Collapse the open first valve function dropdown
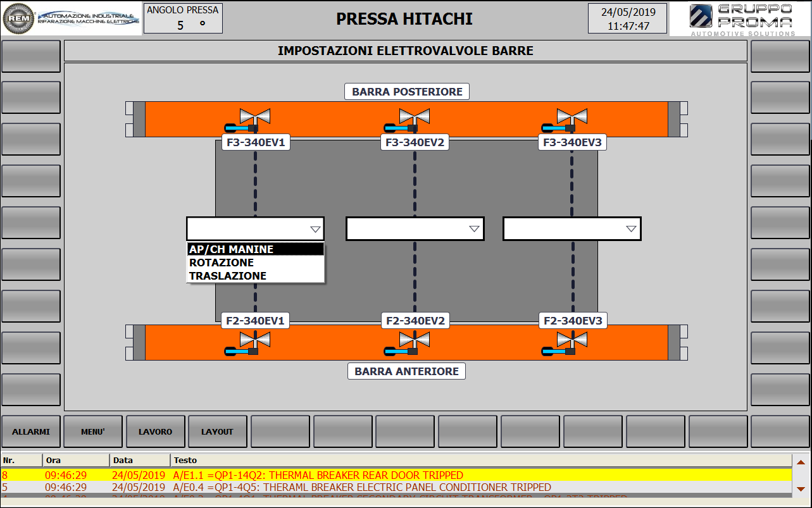 point(315,229)
